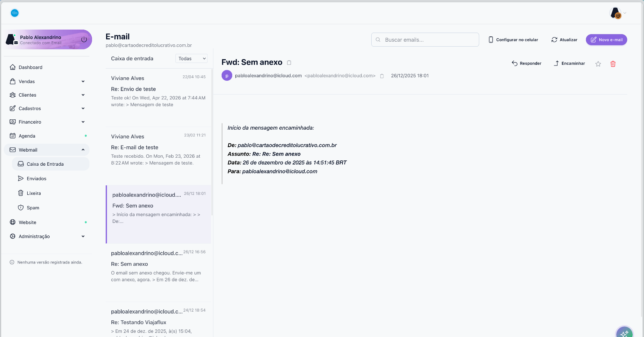
Task: Click the Spam shield icon
Action: click(x=21, y=208)
